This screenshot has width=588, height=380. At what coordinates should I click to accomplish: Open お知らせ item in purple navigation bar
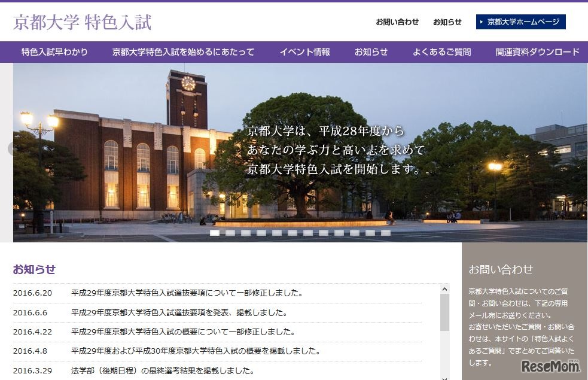pyautogui.click(x=371, y=52)
